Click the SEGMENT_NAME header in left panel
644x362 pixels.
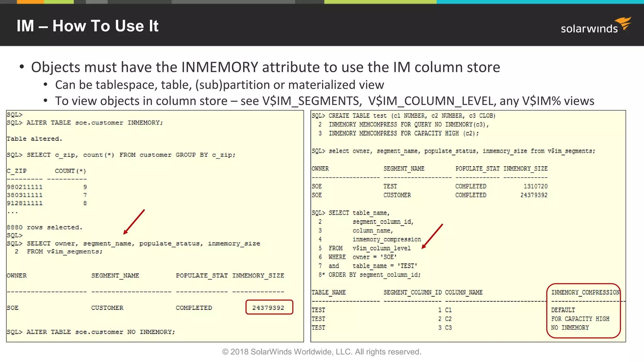[x=115, y=276]
